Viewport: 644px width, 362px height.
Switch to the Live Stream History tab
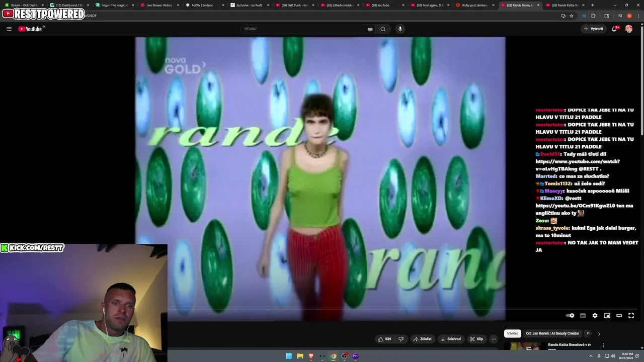coord(159,5)
